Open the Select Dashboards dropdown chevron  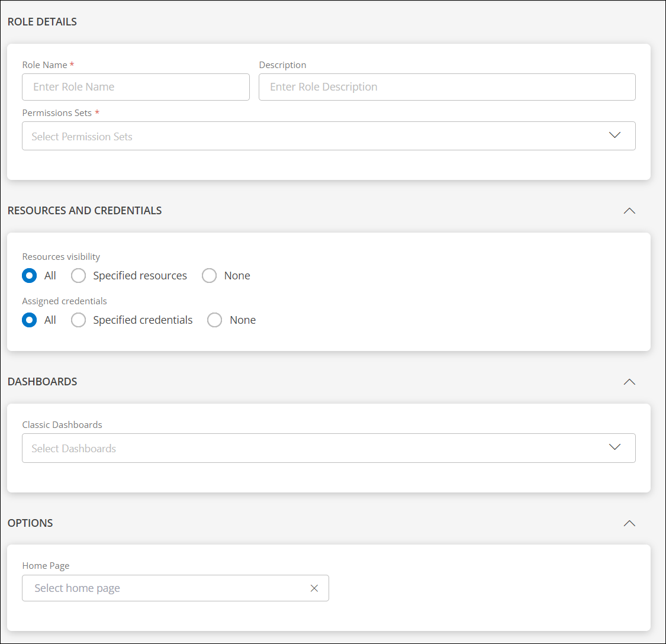(614, 447)
